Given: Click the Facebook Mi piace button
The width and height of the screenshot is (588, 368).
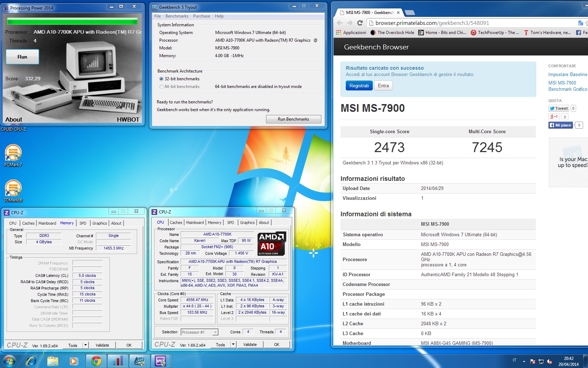Looking at the screenshot, I should (560, 125).
